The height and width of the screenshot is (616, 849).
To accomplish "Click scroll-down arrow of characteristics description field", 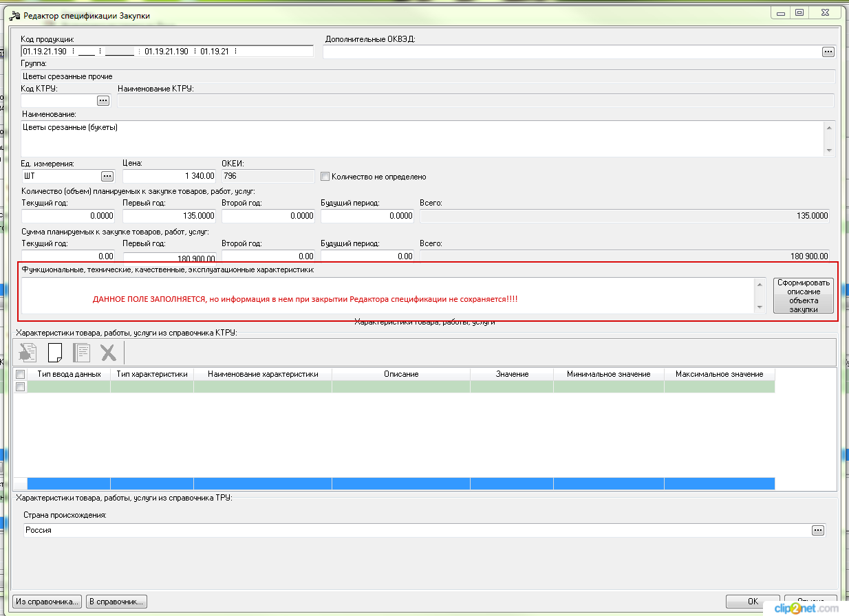I will click(760, 307).
